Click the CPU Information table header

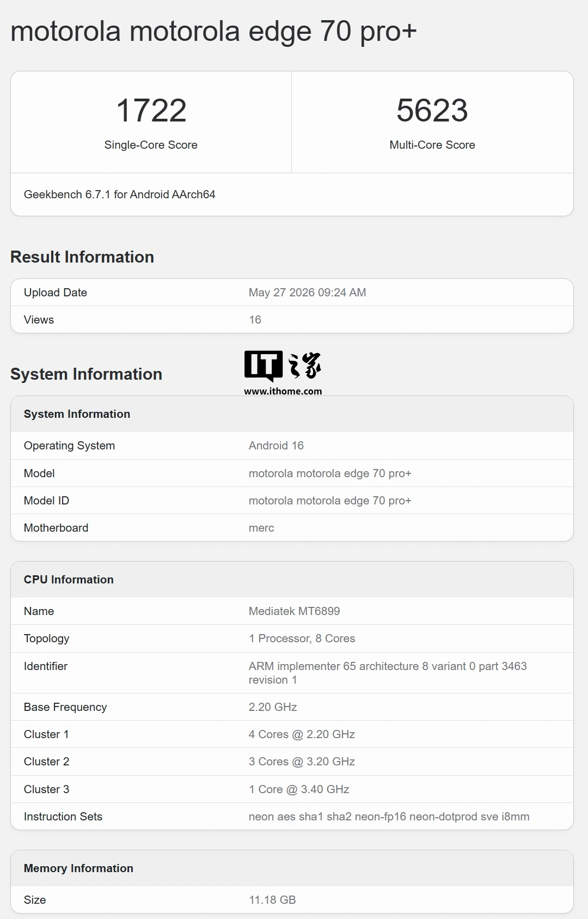click(292, 580)
